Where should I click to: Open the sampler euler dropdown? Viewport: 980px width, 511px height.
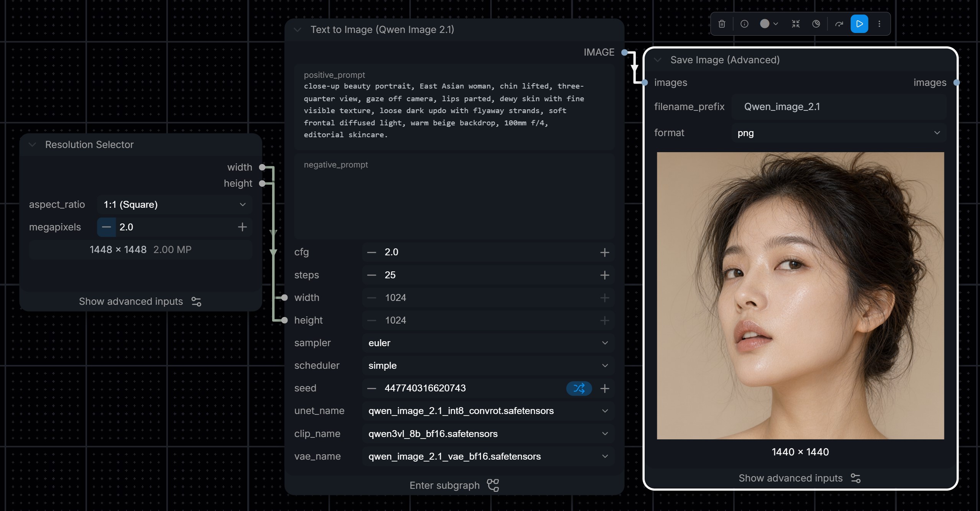coord(488,343)
